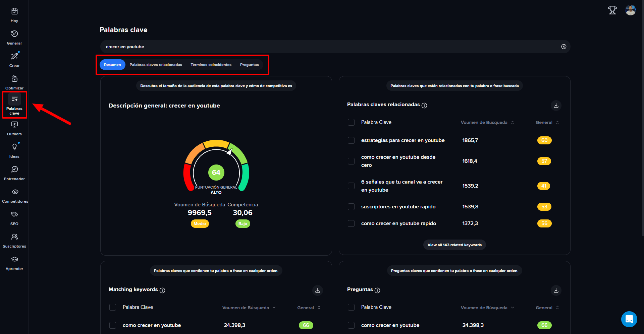Check 'estrategias para crecer en youtube' row
The width and height of the screenshot is (644, 334).
(x=351, y=140)
